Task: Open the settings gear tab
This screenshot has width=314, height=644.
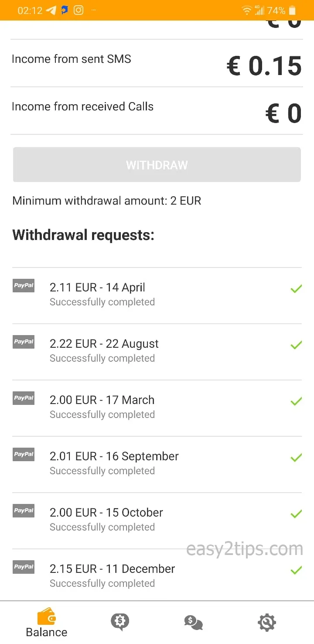Action: tap(267, 622)
